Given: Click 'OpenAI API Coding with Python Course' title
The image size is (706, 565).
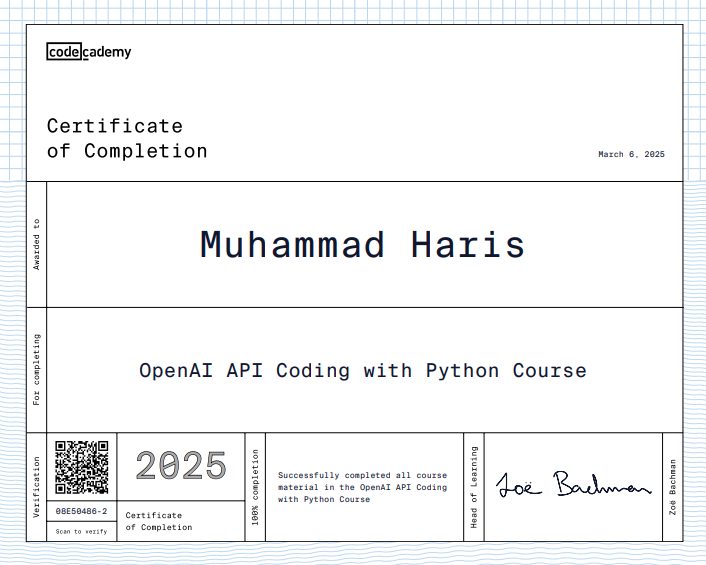Looking at the screenshot, I should [363, 371].
